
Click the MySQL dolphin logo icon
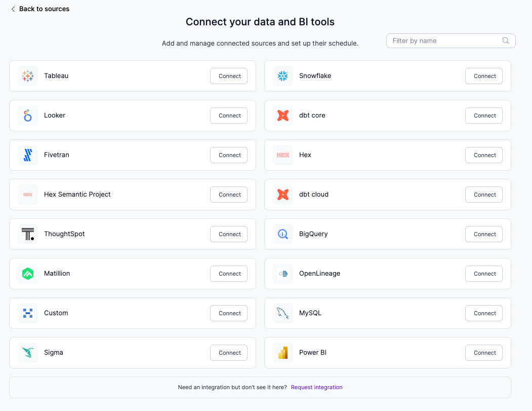[x=282, y=313]
